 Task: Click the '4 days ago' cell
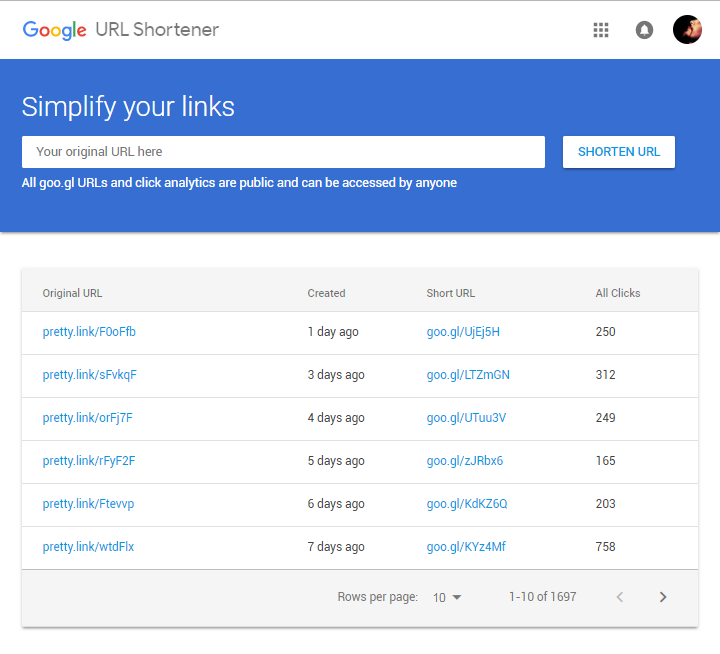tap(336, 418)
